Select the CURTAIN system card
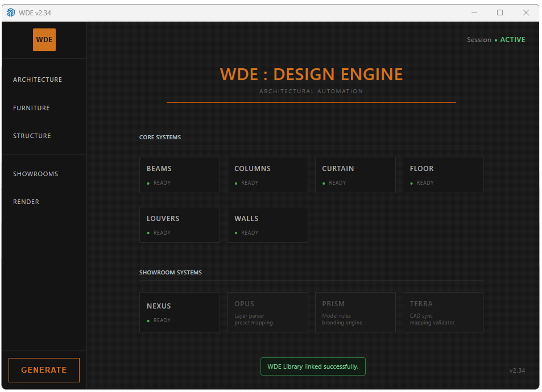Image resolution: width=542 pixels, height=392 pixels. [355, 175]
